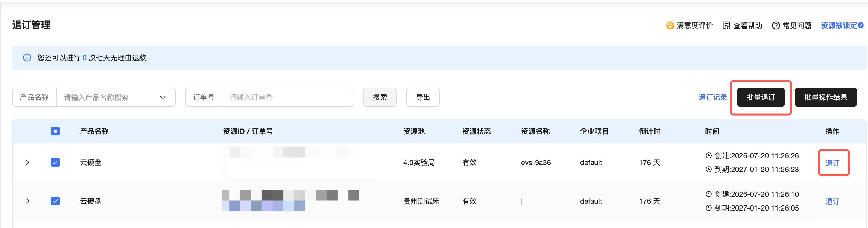This screenshot has width=868, height=228.
Task: Expand the 贵州测试床 cloud disk row
Action: pos(28,201)
